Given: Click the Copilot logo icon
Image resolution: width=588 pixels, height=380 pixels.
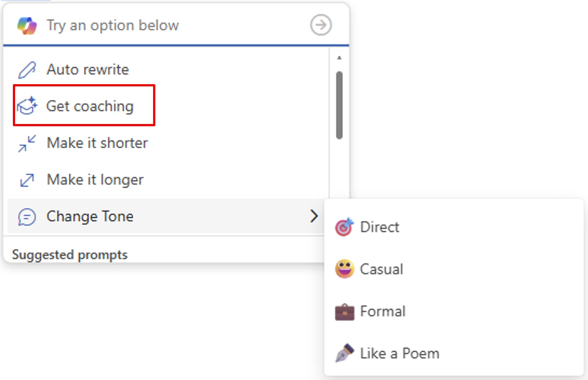Looking at the screenshot, I should [27, 25].
